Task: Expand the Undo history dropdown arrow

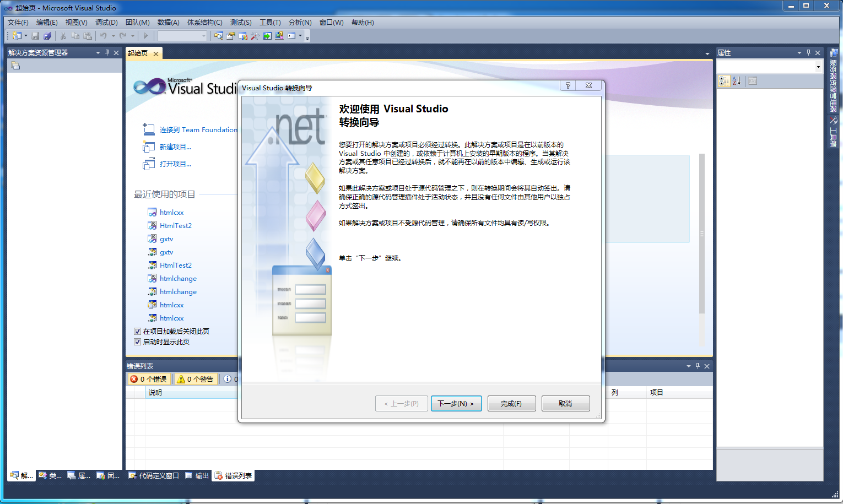Action: point(113,36)
